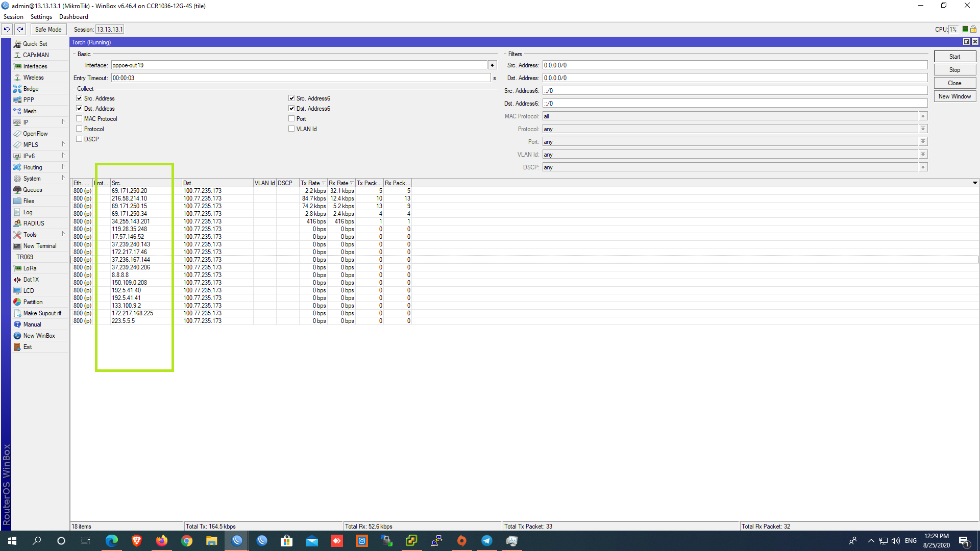Open the RADIUS sidebar item
Viewport: 980px width, 551px height.
33,223
